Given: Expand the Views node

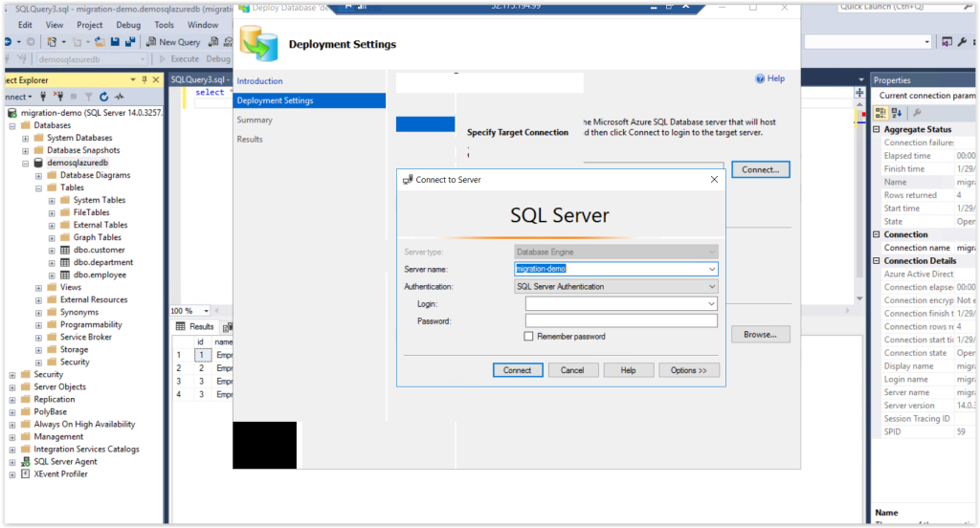Looking at the screenshot, I should tap(38, 288).
